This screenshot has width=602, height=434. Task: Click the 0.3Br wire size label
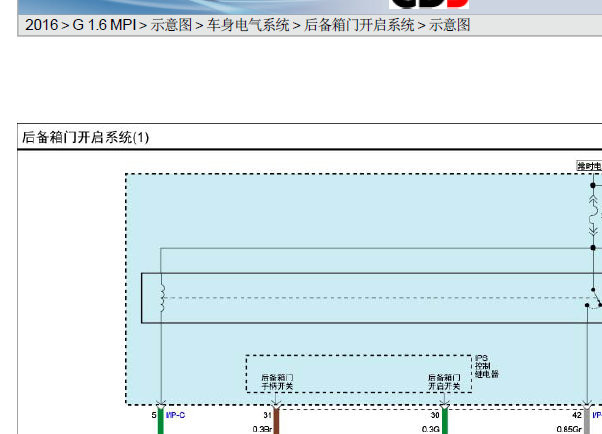[263, 429]
